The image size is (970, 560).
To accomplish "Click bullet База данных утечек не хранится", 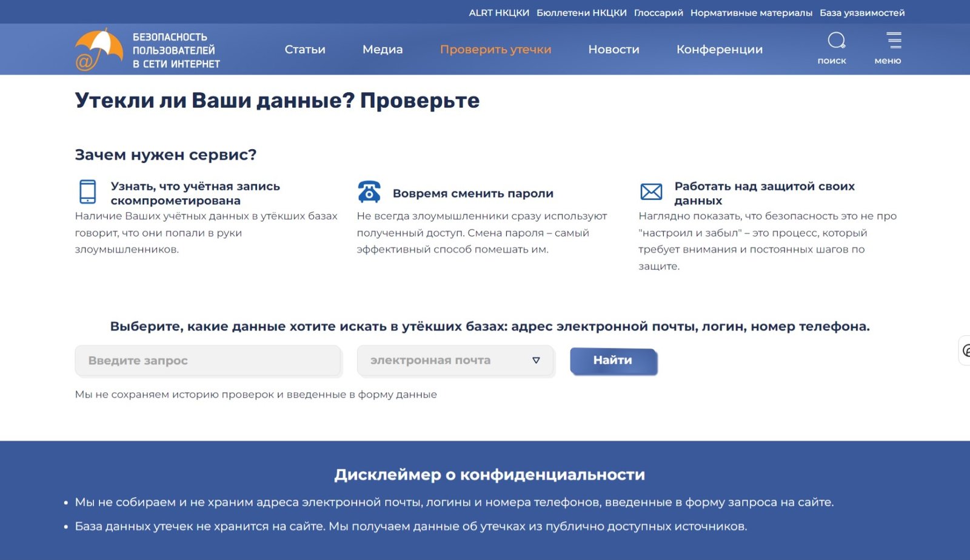I will (411, 527).
